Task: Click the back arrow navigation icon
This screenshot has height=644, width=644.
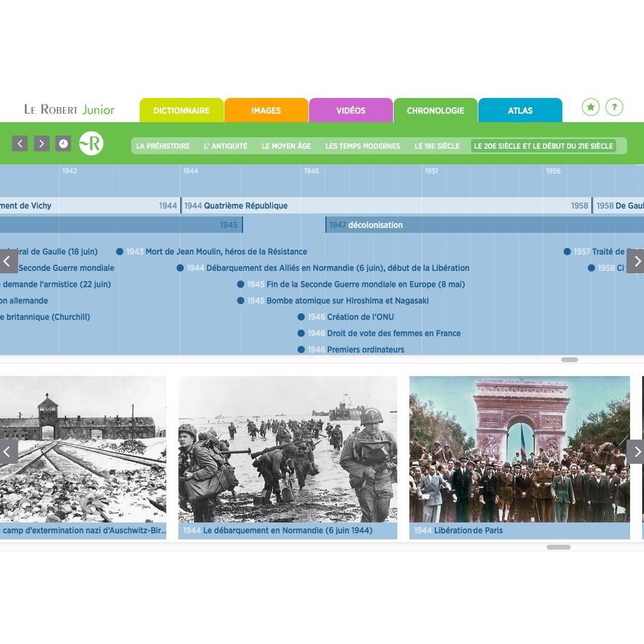Action: (20, 143)
